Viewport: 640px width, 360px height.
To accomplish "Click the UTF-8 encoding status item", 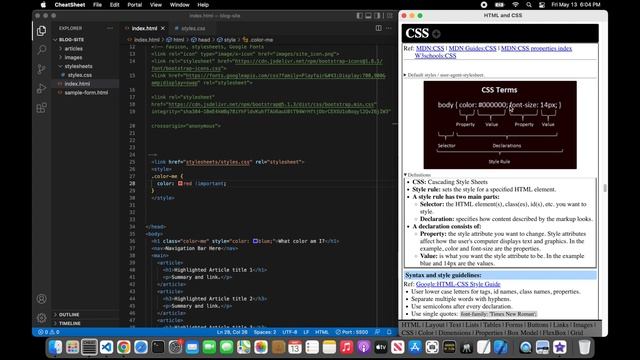I will pyautogui.click(x=290, y=332).
